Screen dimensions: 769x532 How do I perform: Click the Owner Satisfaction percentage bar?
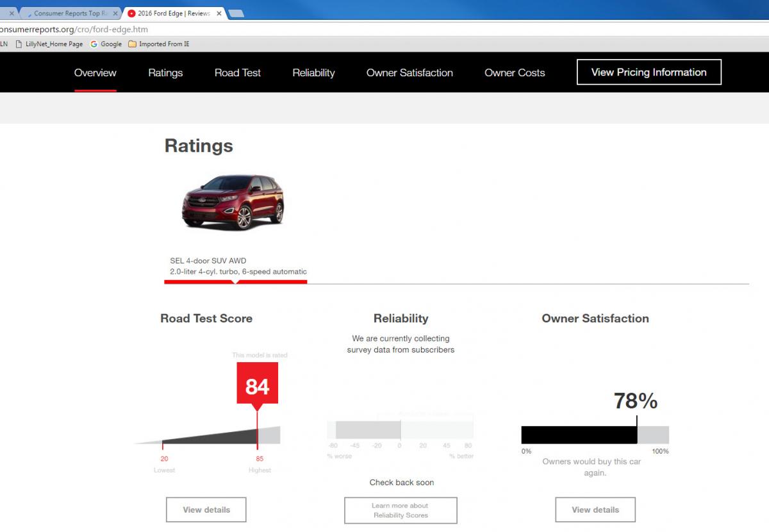(x=595, y=435)
